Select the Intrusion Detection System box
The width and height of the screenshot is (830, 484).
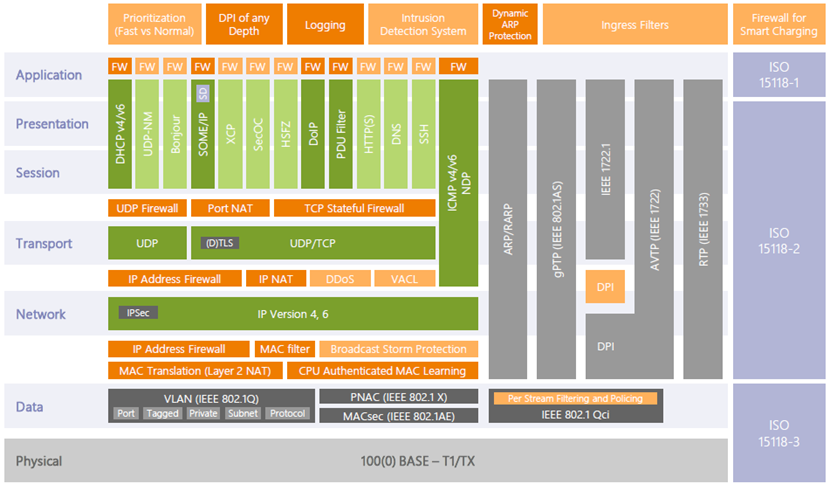tap(423, 25)
